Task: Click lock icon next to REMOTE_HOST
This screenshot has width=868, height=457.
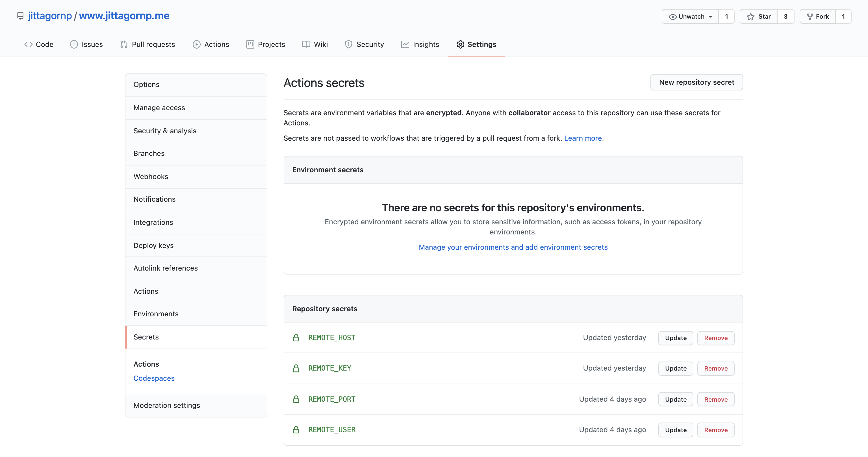Action: click(x=296, y=338)
